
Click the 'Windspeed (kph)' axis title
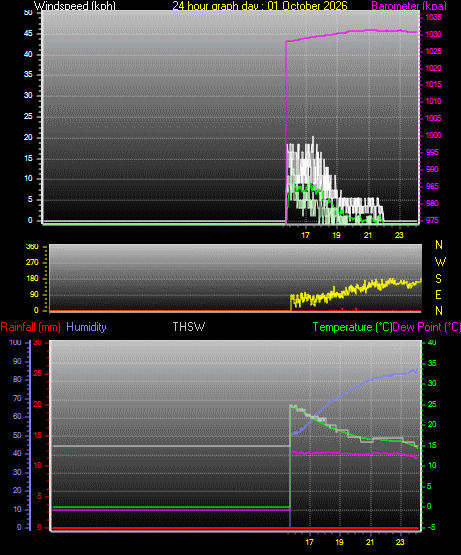pyautogui.click(x=75, y=6)
